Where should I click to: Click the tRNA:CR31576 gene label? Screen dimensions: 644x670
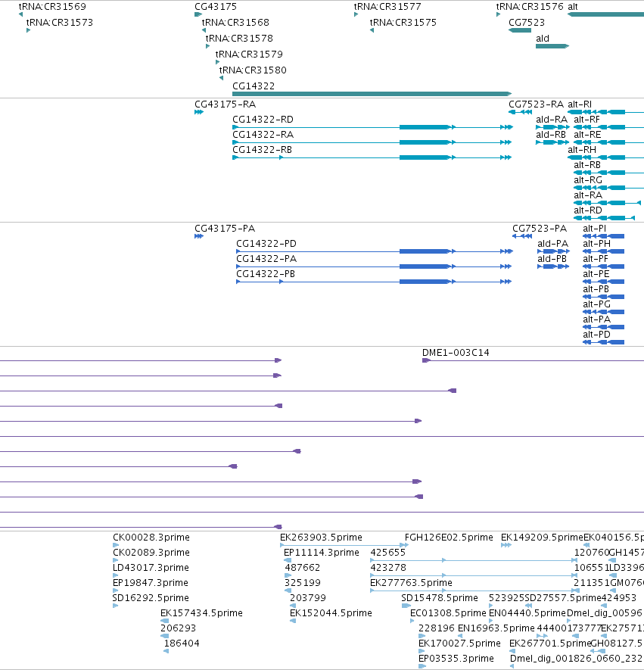[x=530, y=6]
